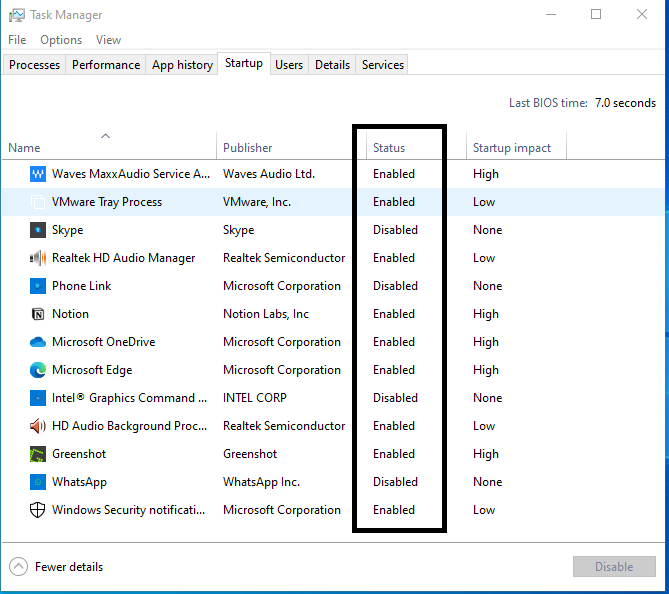
Task: Open the View menu
Action: pyautogui.click(x=108, y=40)
